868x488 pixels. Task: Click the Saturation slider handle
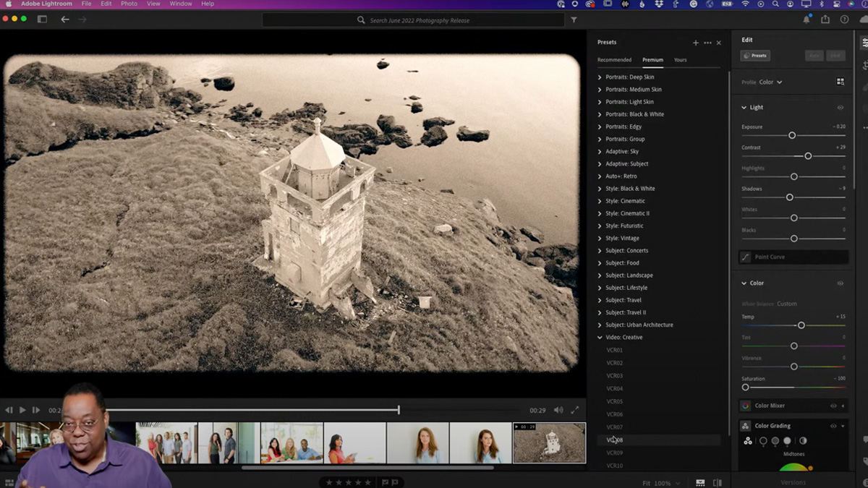[746, 387]
